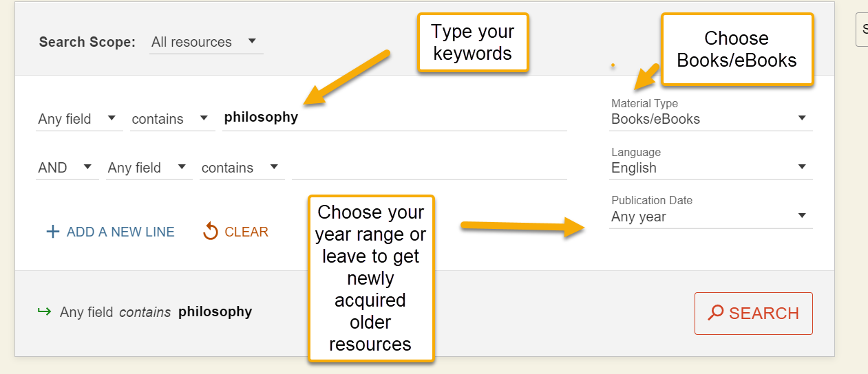The width and height of the screenshot is (868, 374).
Task: Open the AND boolean operator dropdown
Action: [67, 168]
